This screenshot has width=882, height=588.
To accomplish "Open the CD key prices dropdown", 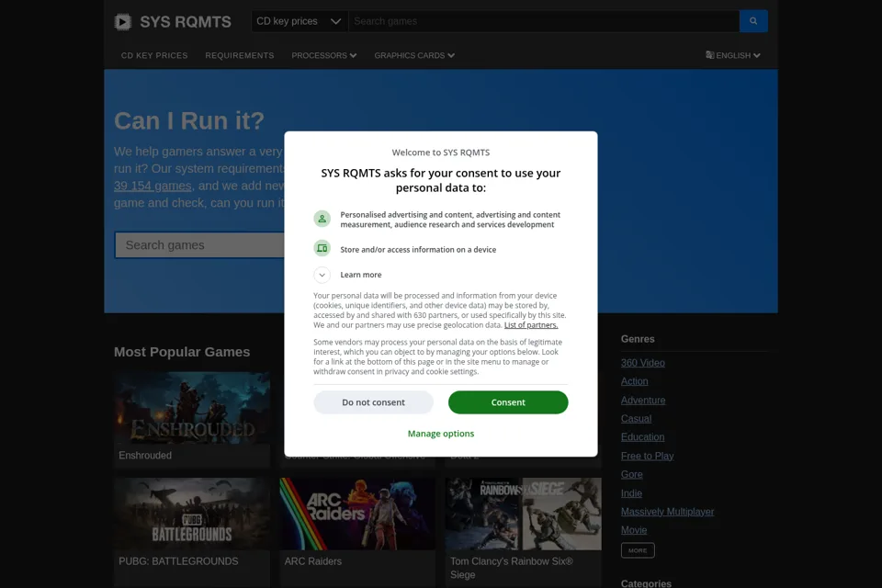I will (x=300, y=21).
